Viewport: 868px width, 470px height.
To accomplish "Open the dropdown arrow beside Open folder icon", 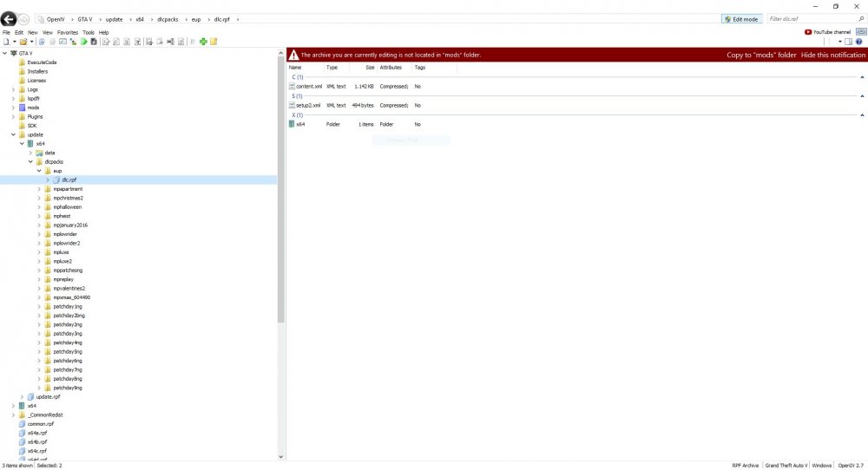I will click(x=31, y=42).
